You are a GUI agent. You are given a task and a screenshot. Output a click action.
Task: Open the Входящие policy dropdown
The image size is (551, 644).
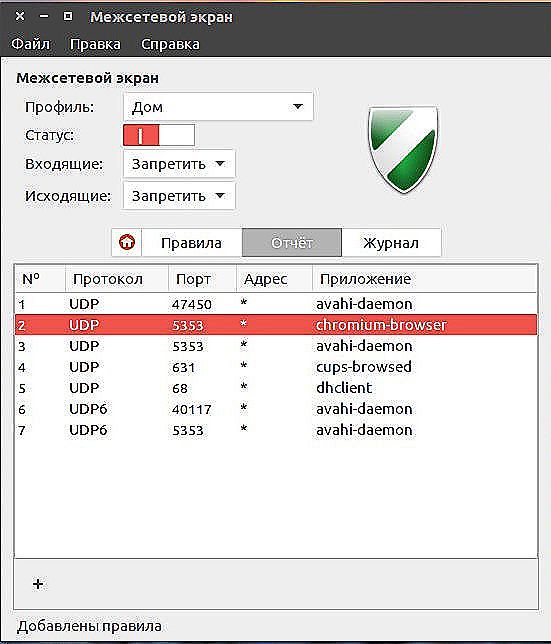[x=179, y=164]
